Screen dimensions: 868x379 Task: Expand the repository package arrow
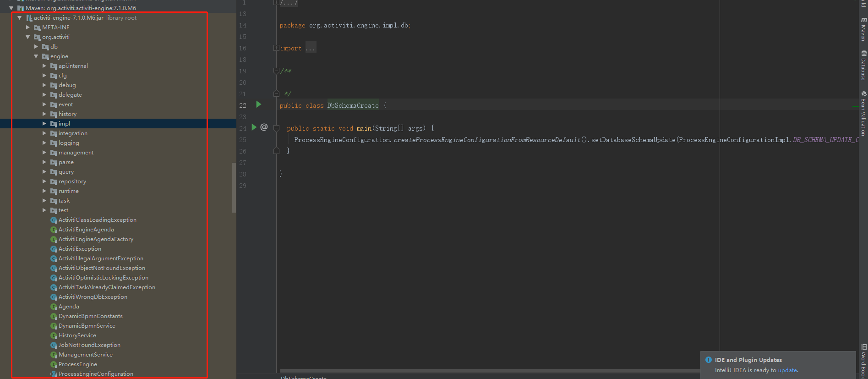[44, 181]
